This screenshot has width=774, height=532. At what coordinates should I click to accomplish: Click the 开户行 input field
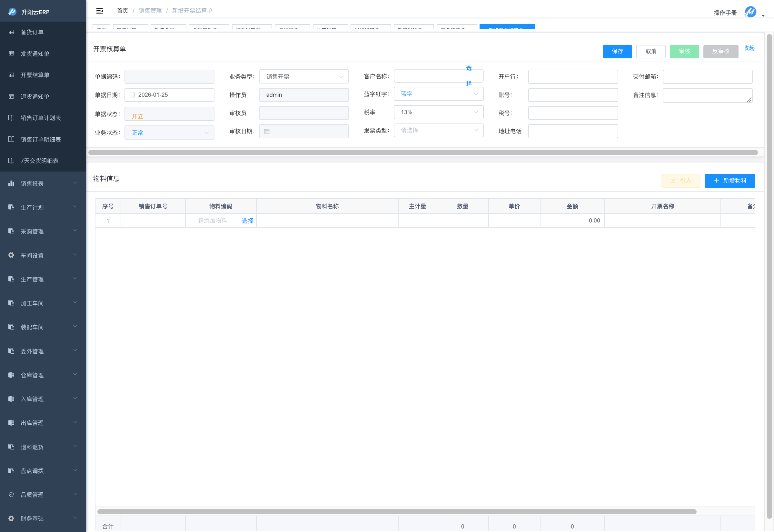tap(573, 77)
